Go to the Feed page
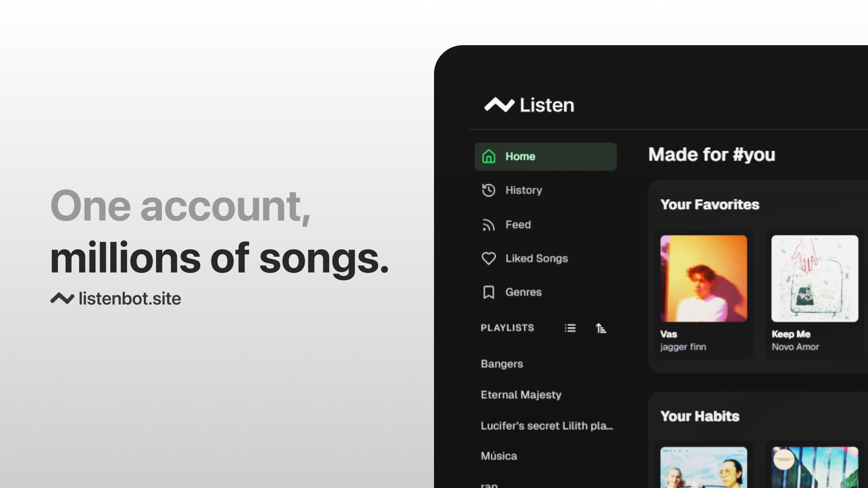 [518, 225]
